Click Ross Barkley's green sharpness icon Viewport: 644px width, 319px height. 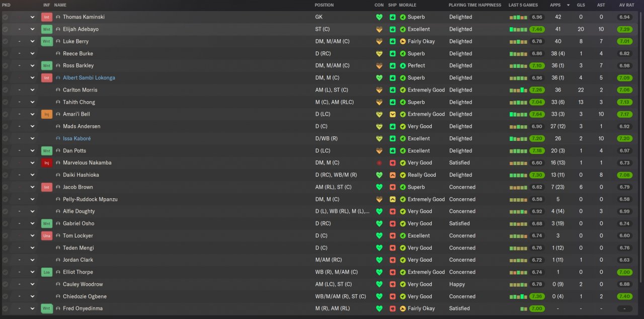point(392,65)
